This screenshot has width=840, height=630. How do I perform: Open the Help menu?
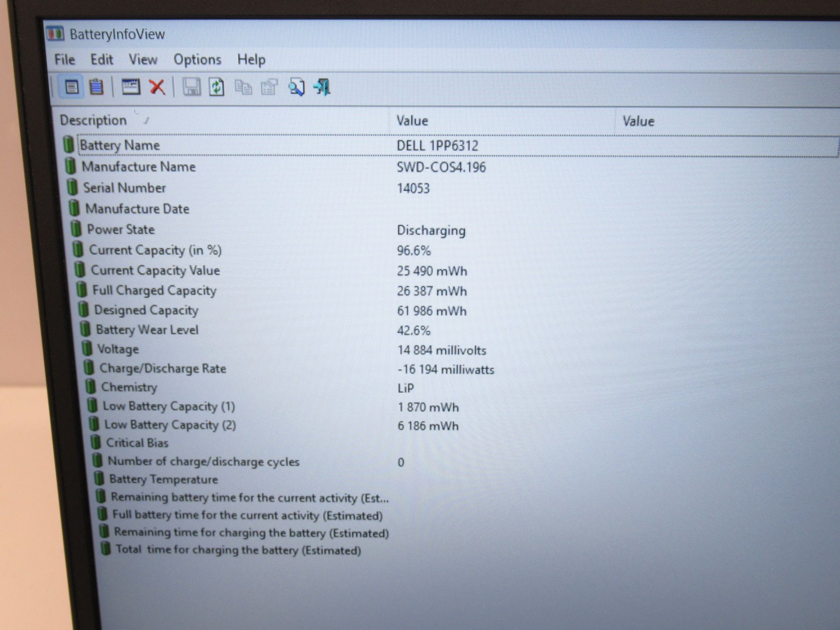tap(251, 60)
